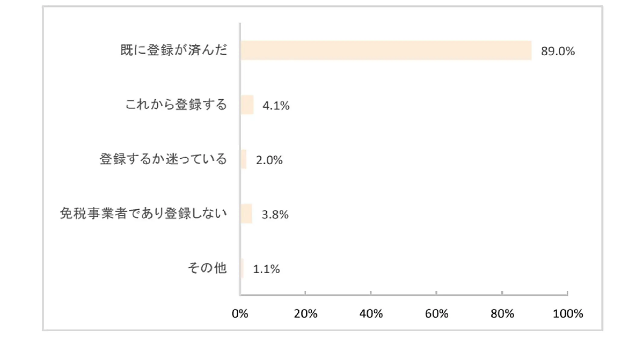Click the 80% axis tick label
644x338 pixels.
(502, 314)
